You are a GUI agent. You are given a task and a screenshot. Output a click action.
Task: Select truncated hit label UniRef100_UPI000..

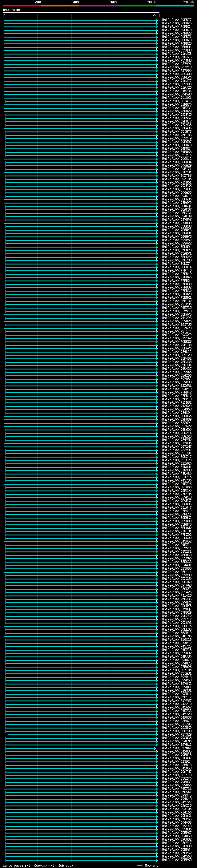(x=178, y=487)
